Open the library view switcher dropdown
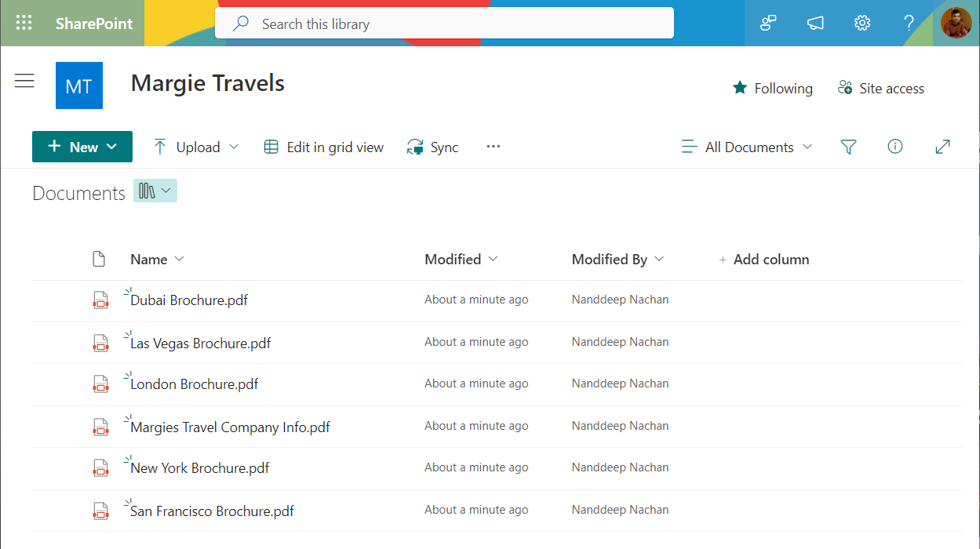The width and height of the screenshot is (980, 549). [x=155, y=191]
